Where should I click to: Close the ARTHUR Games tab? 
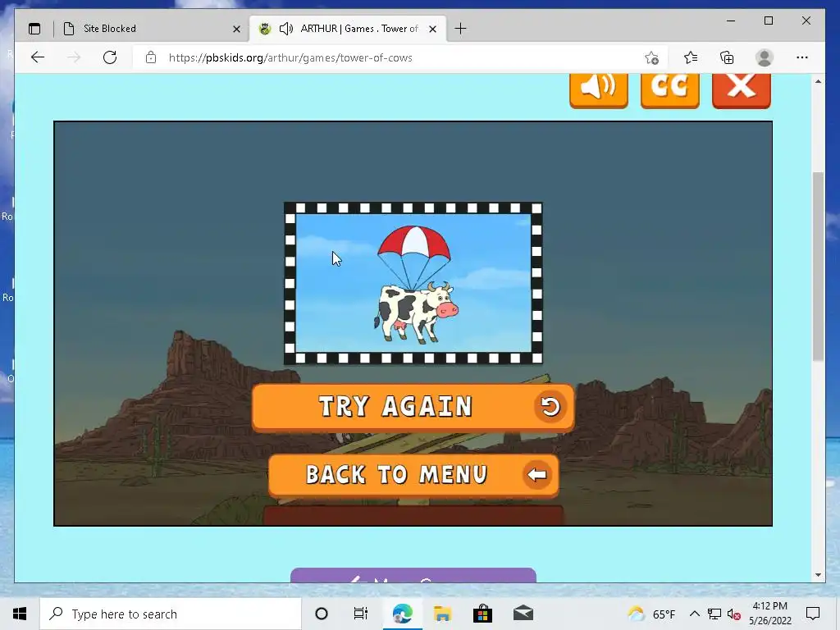[x=433, y=29]
